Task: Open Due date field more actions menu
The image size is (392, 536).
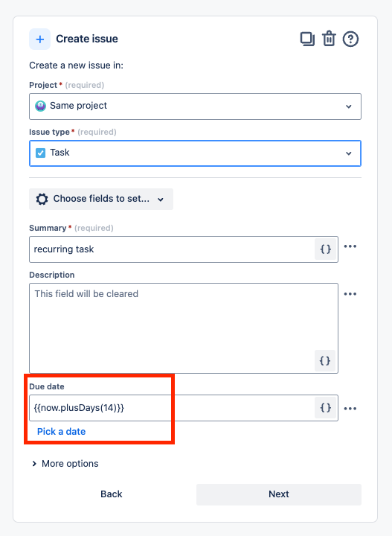Action: pos(350,409)
